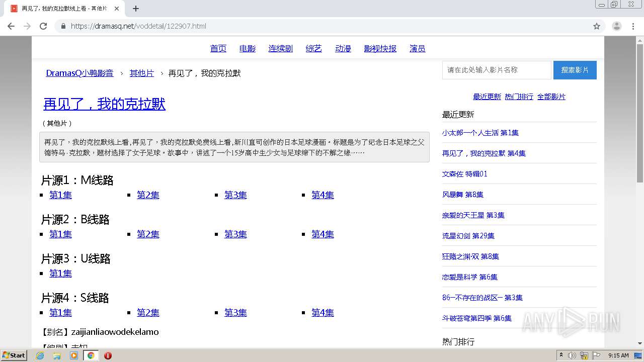The height and width of the screenshot is (362, 644).
Task: Go back with the browser back arrow
Action: click(11, 26)
